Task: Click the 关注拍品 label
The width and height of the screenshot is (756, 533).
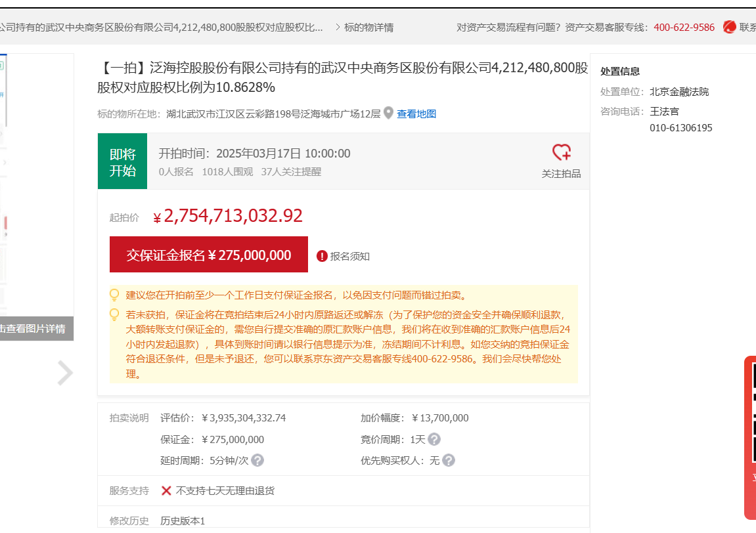Action: pos(561,174)
